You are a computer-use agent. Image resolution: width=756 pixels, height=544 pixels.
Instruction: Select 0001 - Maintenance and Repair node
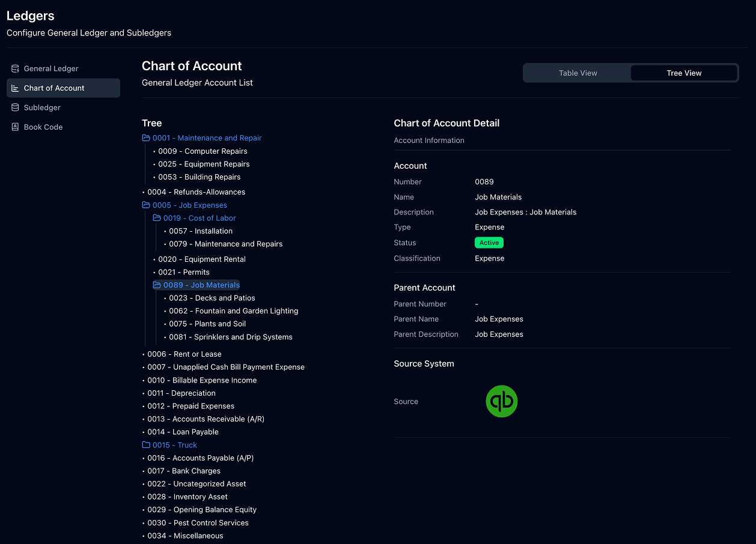[207, 138]
